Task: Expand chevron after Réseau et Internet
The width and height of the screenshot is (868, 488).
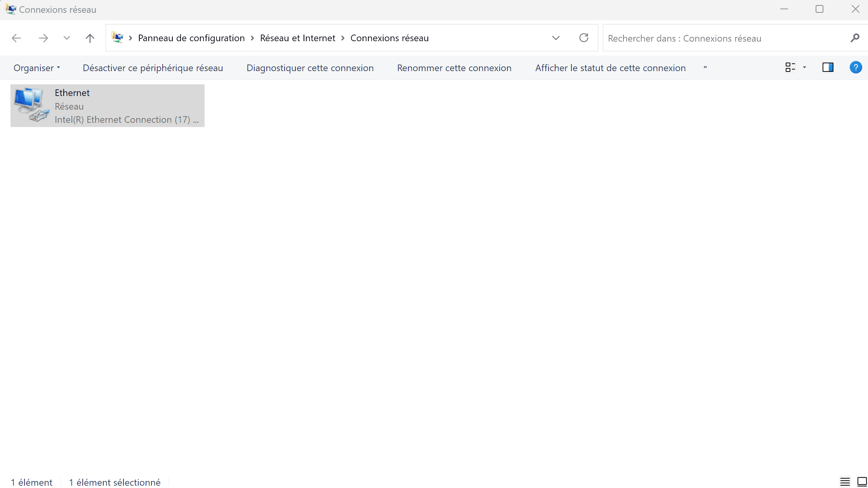Action: pos(343,38)
